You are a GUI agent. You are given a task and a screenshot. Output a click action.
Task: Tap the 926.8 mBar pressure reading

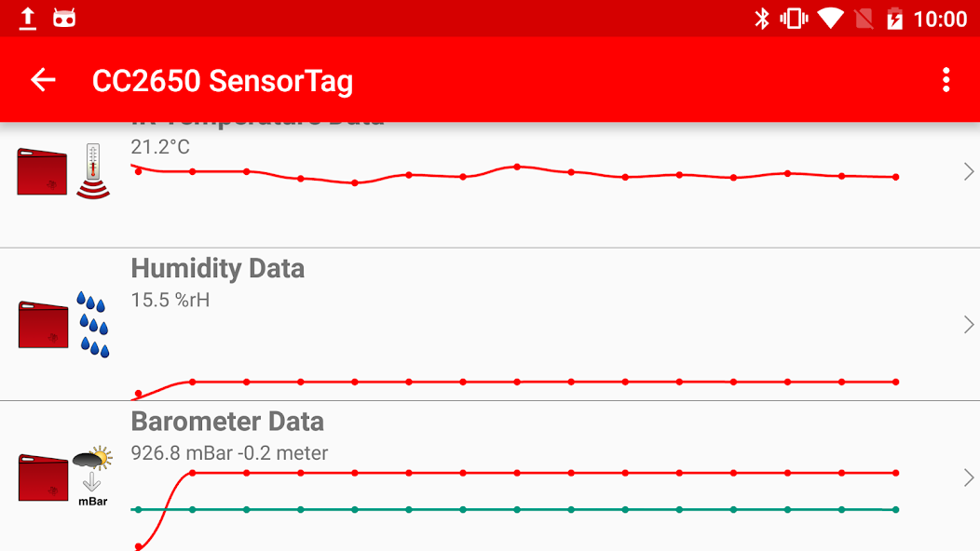click(x=229, y=453)
